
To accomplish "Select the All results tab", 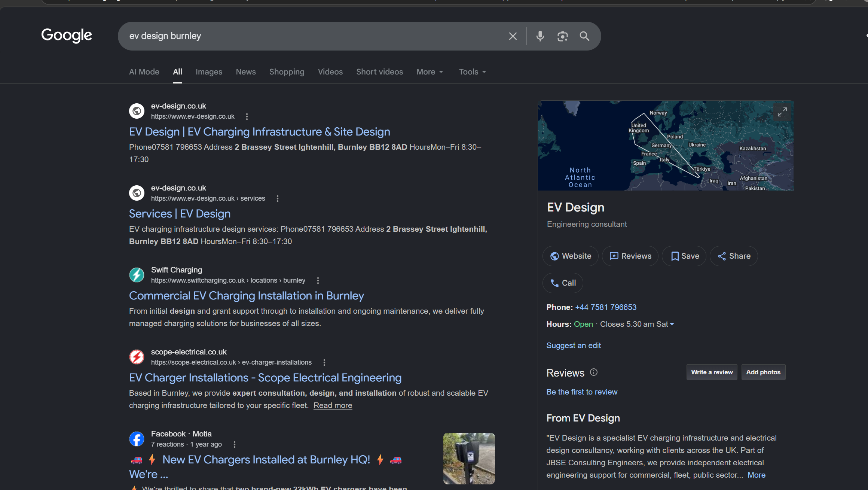I will (177, 72).
